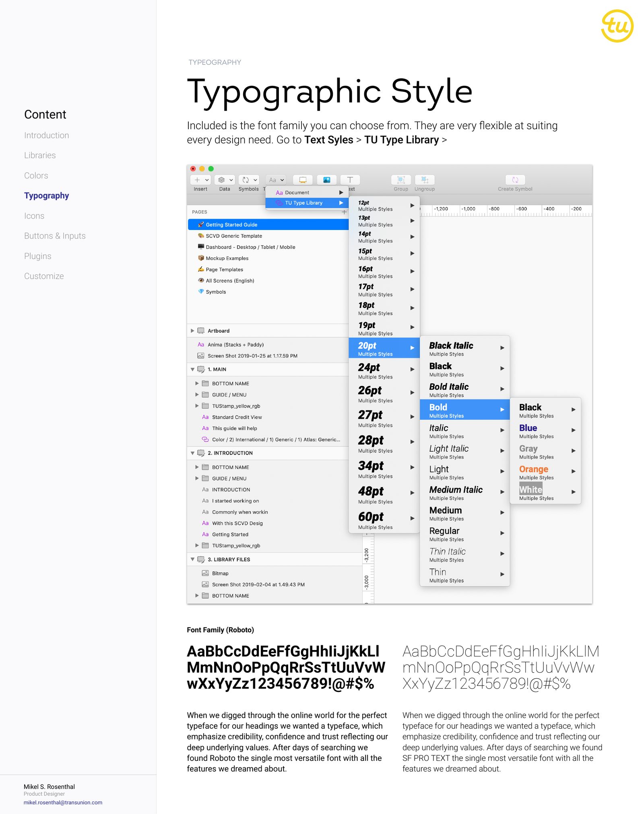Open Icons section in sidebar
Image resolution: width=644 pixels, height=814 pixels.
(x=34, y=216)
